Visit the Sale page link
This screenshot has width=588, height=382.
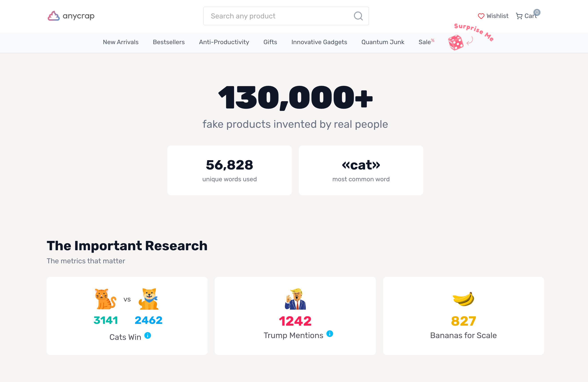425,42
